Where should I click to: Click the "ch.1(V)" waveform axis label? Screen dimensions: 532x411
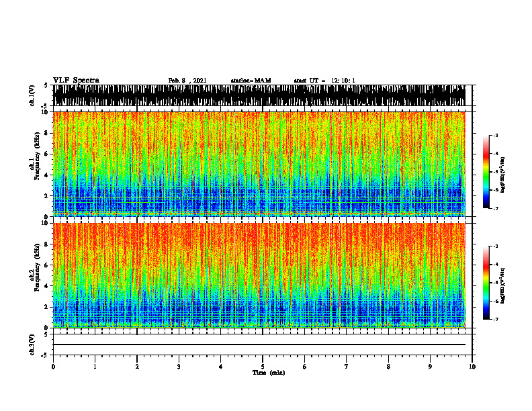click(32, 95)
